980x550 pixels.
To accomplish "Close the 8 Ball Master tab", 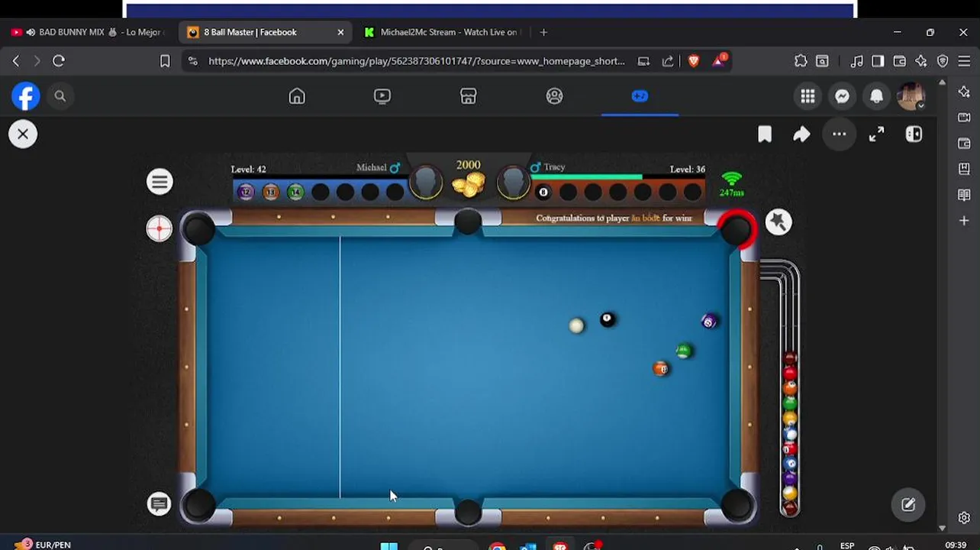I will click(x=340, y=32).
